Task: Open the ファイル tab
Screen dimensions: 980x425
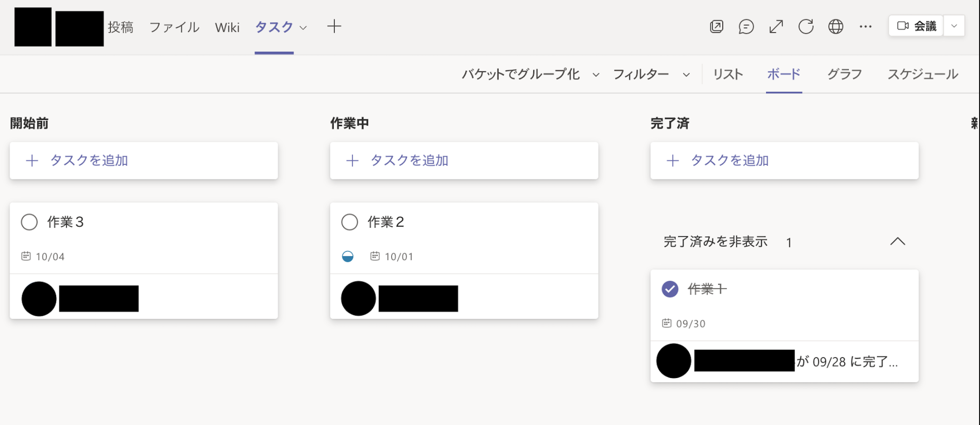Action: (x=174, y=27)
